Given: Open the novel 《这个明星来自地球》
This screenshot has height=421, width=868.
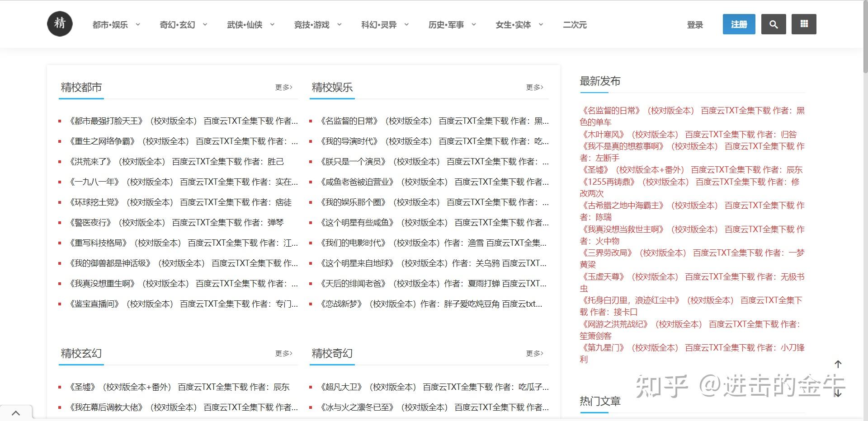Looking at the screenshot, I should coord(432,263).
